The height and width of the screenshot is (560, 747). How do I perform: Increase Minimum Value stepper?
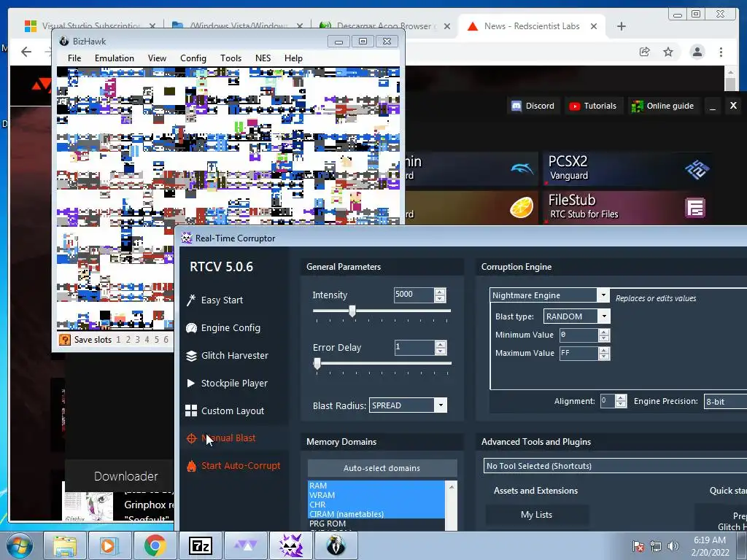[x=604, y=332]
